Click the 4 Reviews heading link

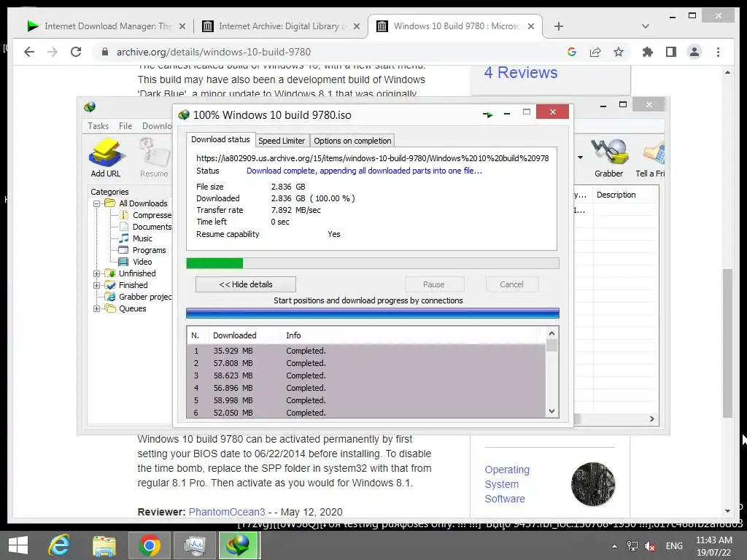[x=521, y=72]
